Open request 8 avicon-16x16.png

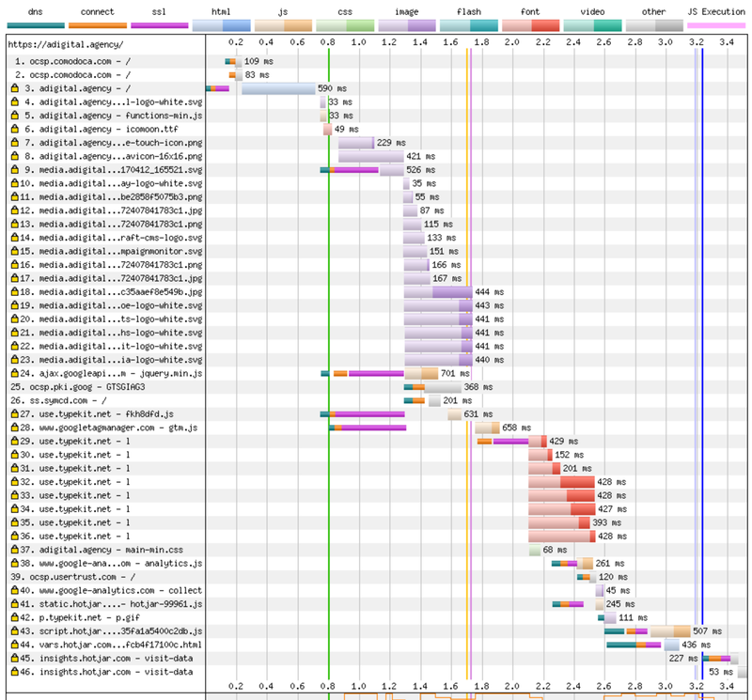click(x=113, y=156)
